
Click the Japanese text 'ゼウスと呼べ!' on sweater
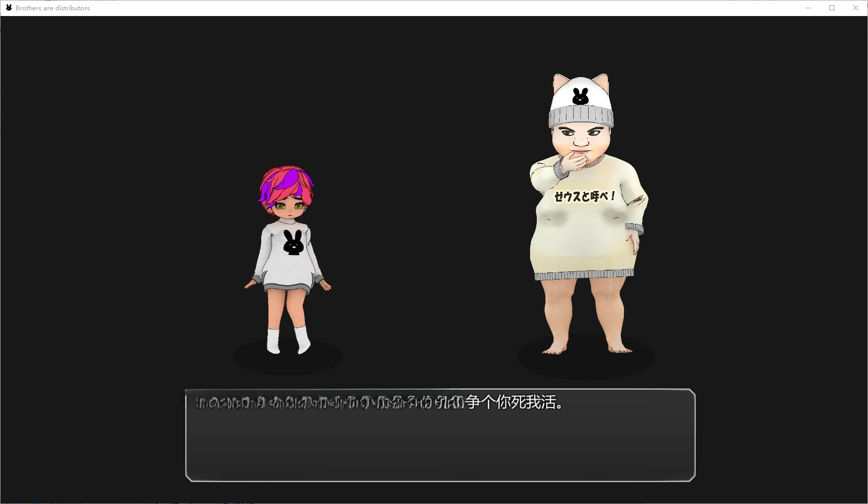585,196
